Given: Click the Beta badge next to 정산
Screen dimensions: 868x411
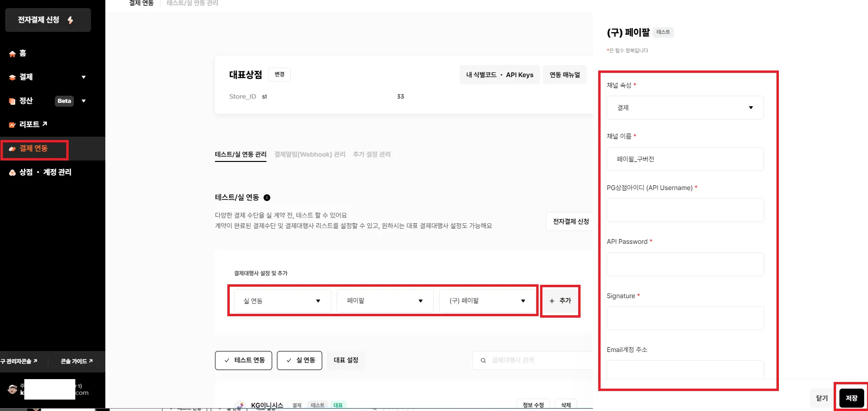Looking at the screenshot, I should click(64, 101).
